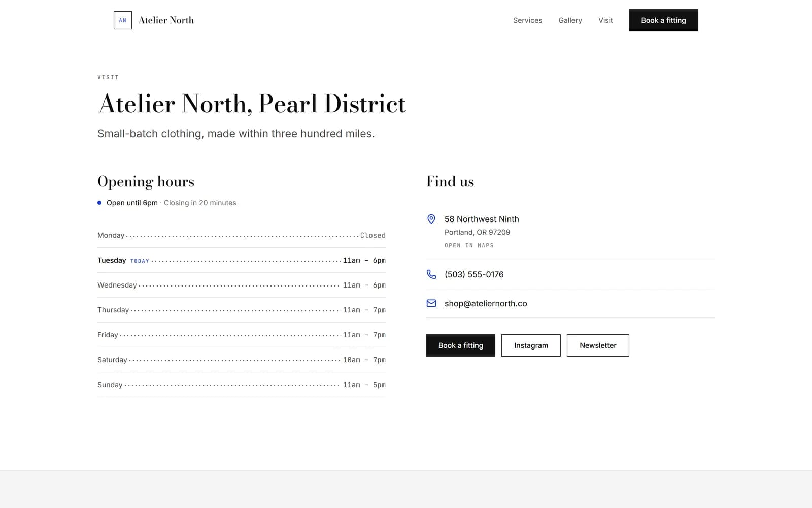
Task: Click Tuesday's 11am – 6pm hours
Action: click(364, 260)
